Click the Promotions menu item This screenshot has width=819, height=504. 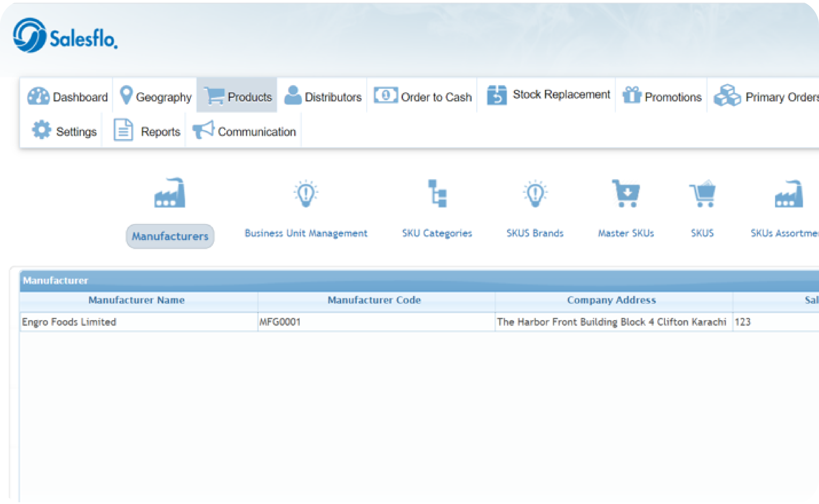click(662, 96)
